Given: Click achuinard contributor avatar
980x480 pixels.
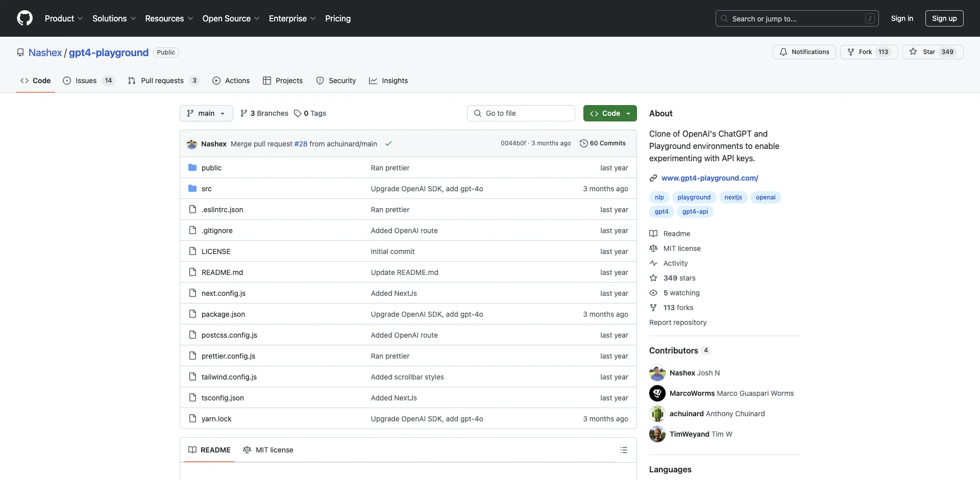Looking at the screenshot, I should (x=657, y=414).
